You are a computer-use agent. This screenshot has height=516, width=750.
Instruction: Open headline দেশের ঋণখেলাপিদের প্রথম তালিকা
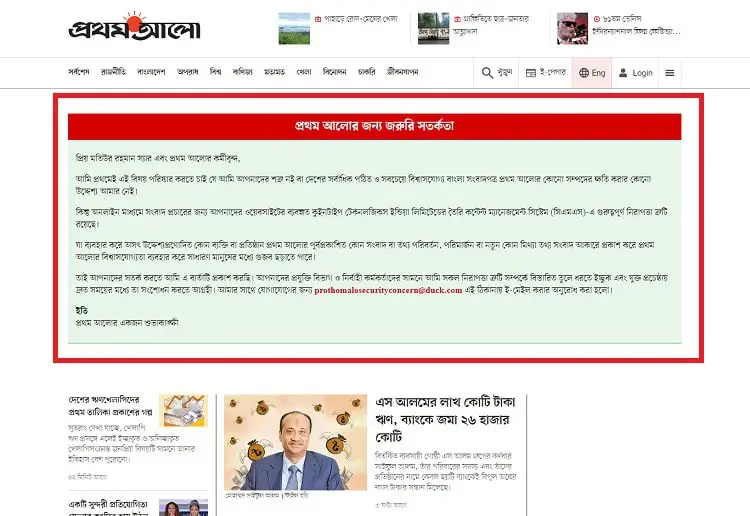tap(110, 406)
